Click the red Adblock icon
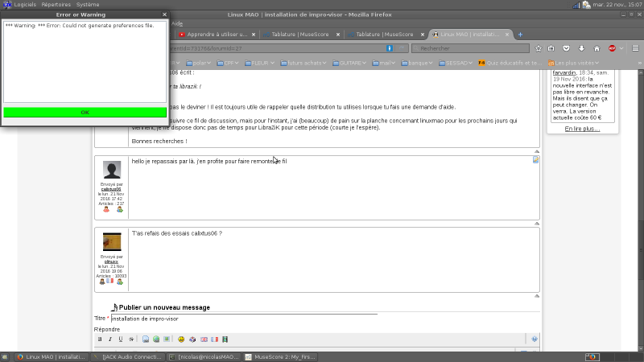Screen dimensions: 644x362 (x=612, y=48)
